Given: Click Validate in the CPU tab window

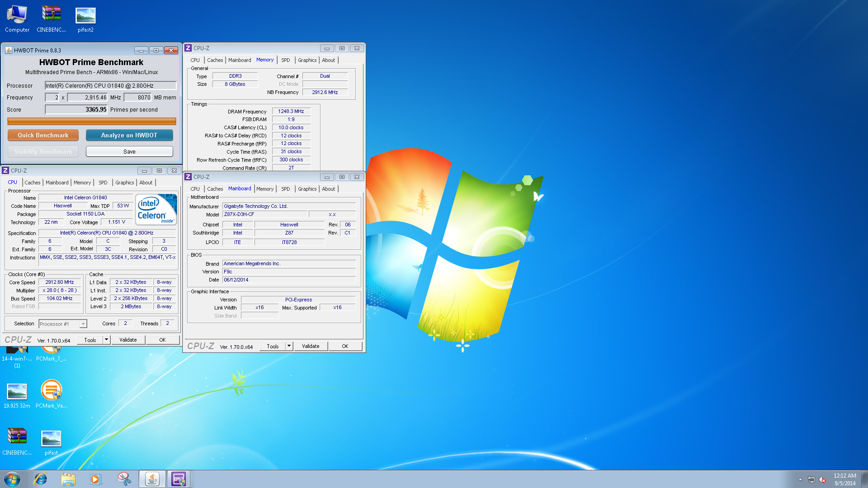Looking at the screenshot, I should click(128, 340).
